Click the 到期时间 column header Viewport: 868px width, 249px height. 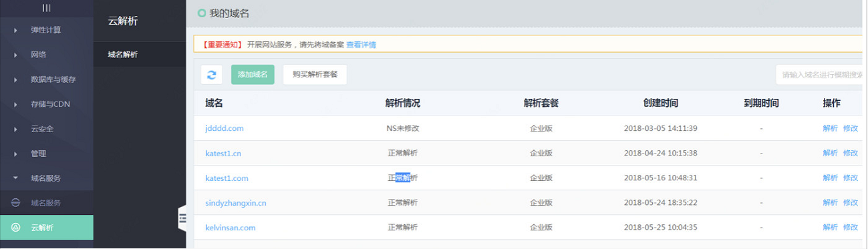(x=762, y=103)
